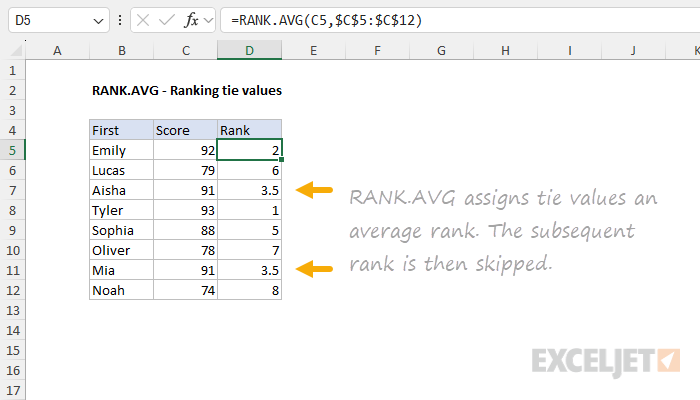Image resolution: width=700 pixels, height=400 pixels.
Task: Click Mia's rank cell showing 3.5
Action: pos(250,271)
